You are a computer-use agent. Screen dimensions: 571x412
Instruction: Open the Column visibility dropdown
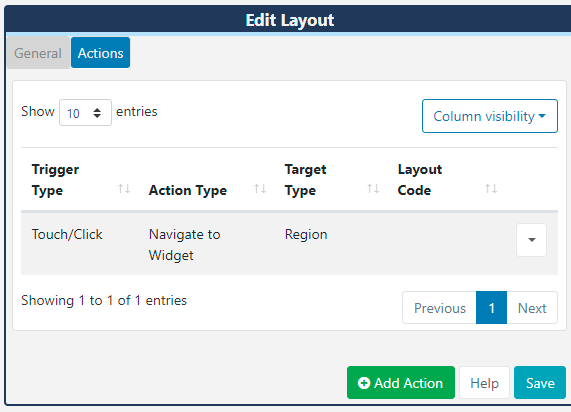coord(490,116)
